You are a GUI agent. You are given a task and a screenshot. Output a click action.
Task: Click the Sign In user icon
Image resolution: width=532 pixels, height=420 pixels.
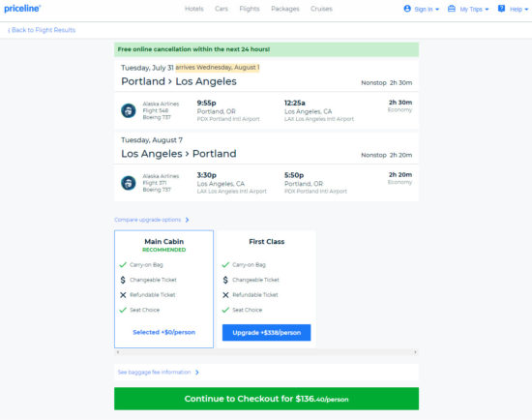tap(407, 9)
